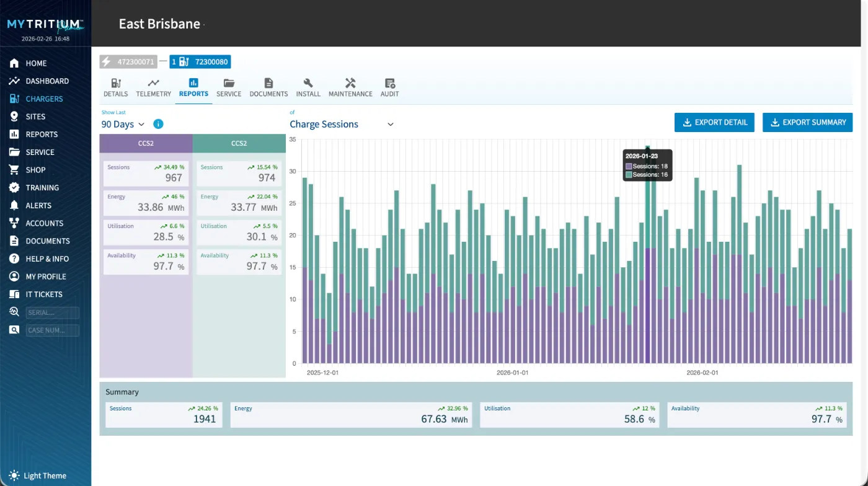Click the info icon beside 90 Days
Viewport: 868px width, 486px height.
(x=158, y=124)
